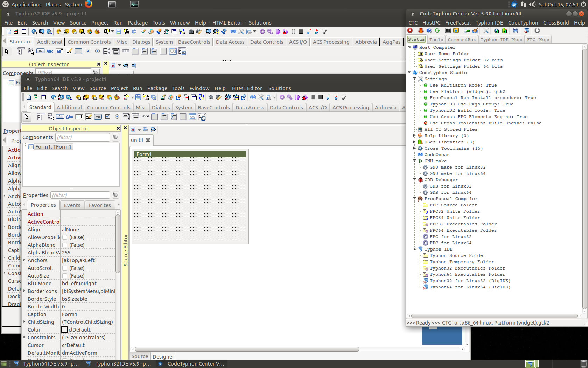Screen dimensions: 588x368
Task: Select TMemo component in Typhon64 palette
Action: coord(89,117)
